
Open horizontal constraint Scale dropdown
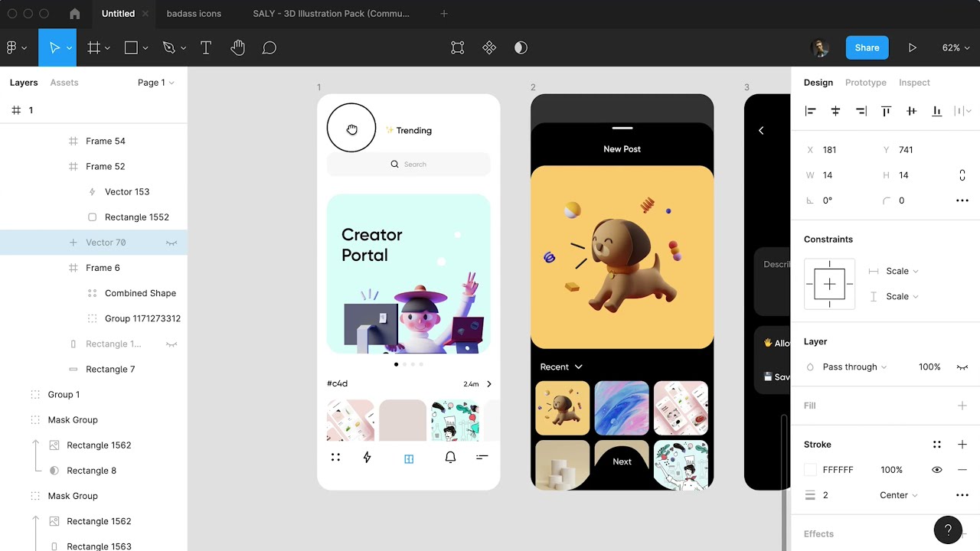coord(902,271)
